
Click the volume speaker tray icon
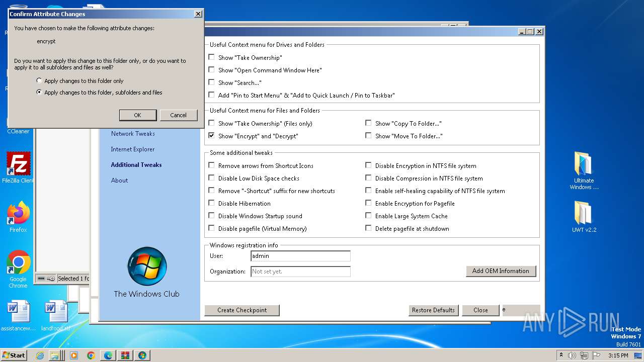(572, 355)
